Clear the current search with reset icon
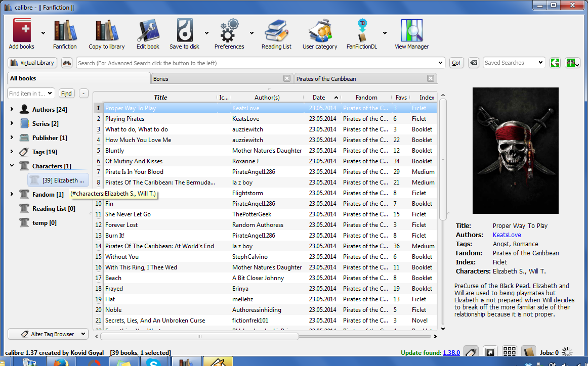Image resolution: width=588 pixels, height=366 pixels. click(474, 63)
